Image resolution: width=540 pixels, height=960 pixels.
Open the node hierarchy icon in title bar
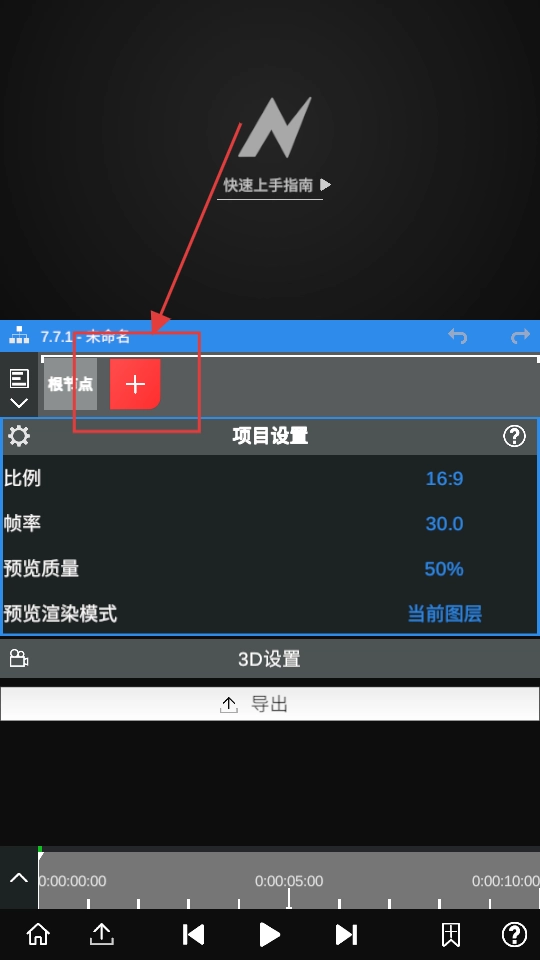pos(19,336)
